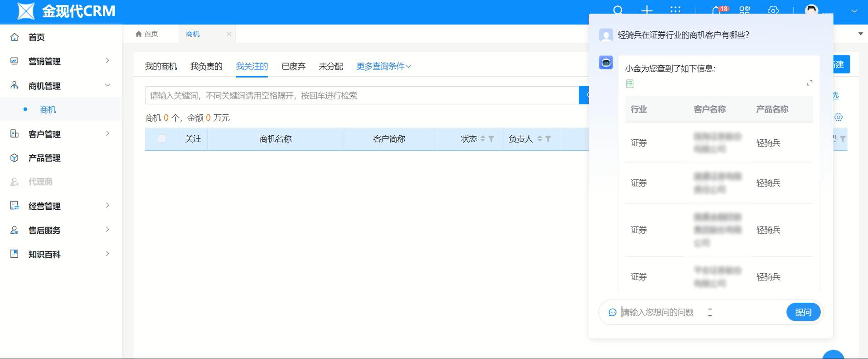Click the QR-style grid icon in header
Image resolution: width=868 pixels, height=359 pixels.
745,10
